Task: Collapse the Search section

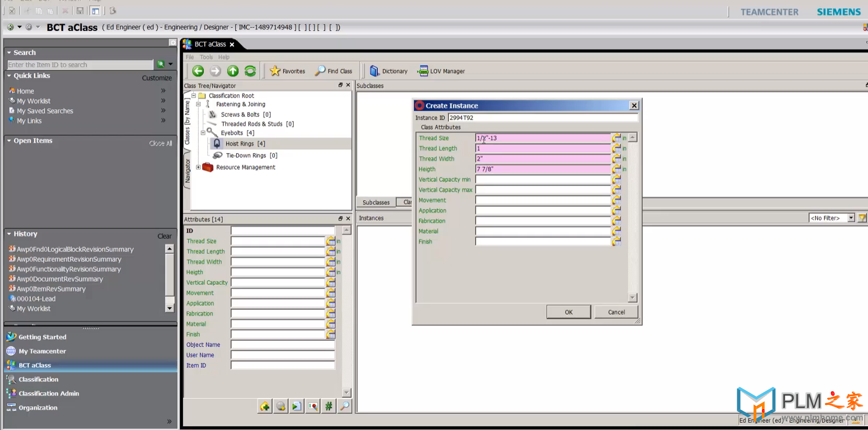Action: click(x=9, y=52)
